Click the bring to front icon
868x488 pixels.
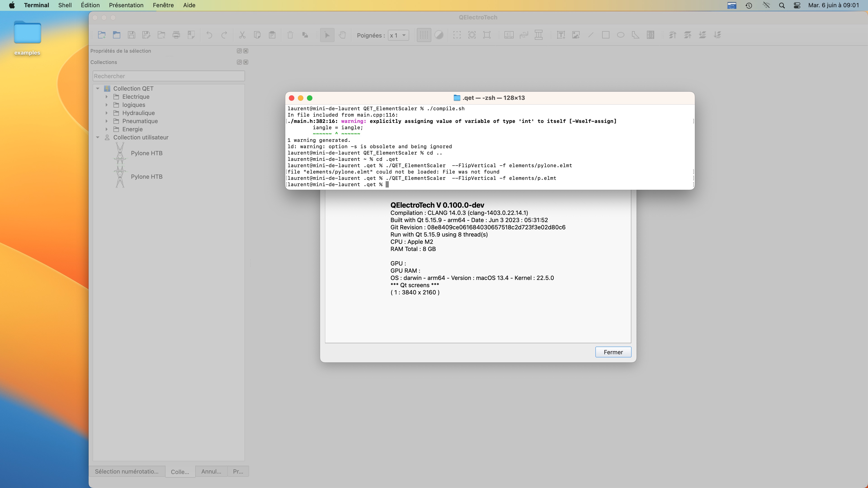click(672, 35)
